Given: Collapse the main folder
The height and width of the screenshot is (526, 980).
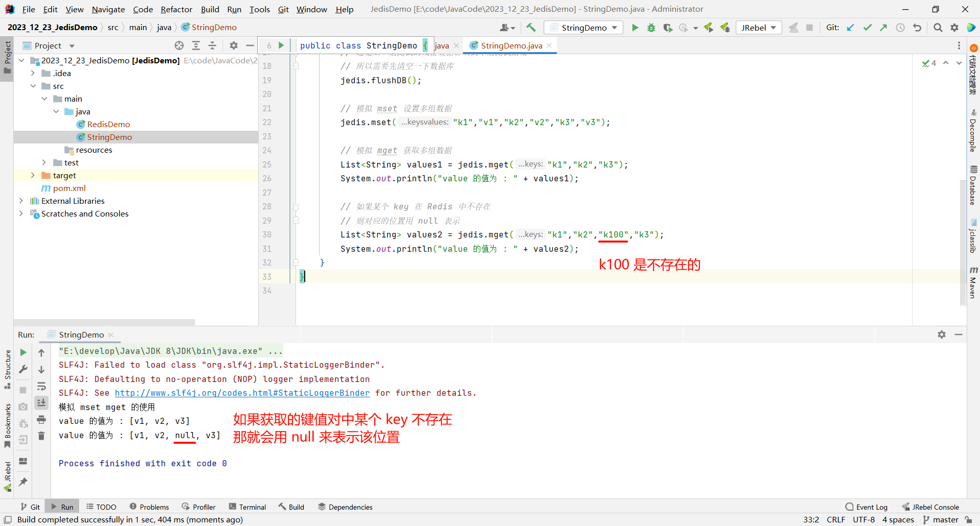Looking at the screenshot, I should 44,99.
